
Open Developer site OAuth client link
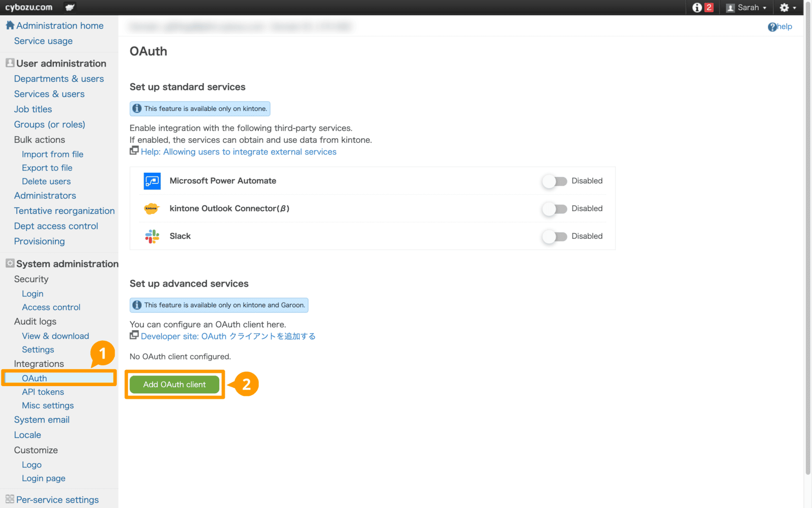228,336
